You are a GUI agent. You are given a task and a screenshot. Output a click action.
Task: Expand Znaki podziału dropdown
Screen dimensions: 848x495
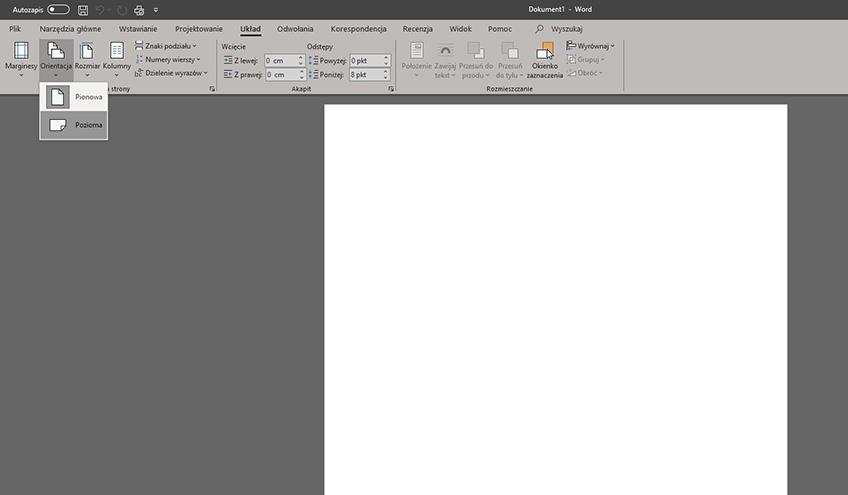[165, 46]
